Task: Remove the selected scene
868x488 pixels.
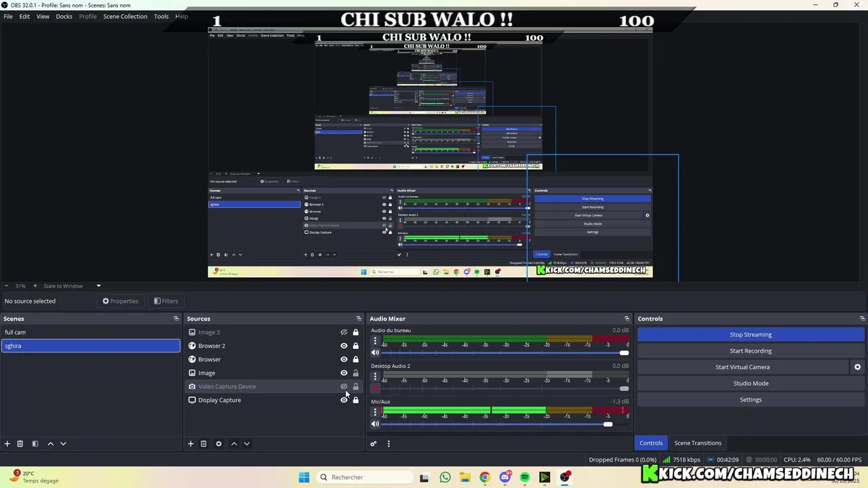Action: [x=20, y=444]
